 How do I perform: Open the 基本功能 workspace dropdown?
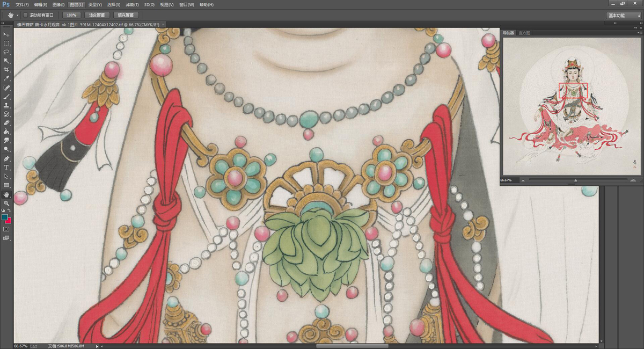pos(624,16)
